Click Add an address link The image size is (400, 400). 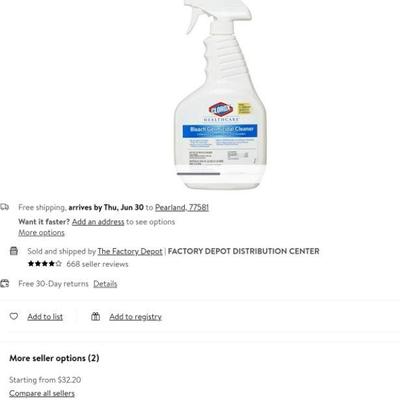(98, 222)
